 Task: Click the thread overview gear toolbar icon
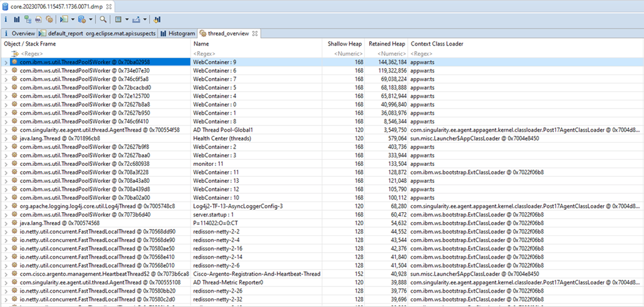(x=49, y=20)
